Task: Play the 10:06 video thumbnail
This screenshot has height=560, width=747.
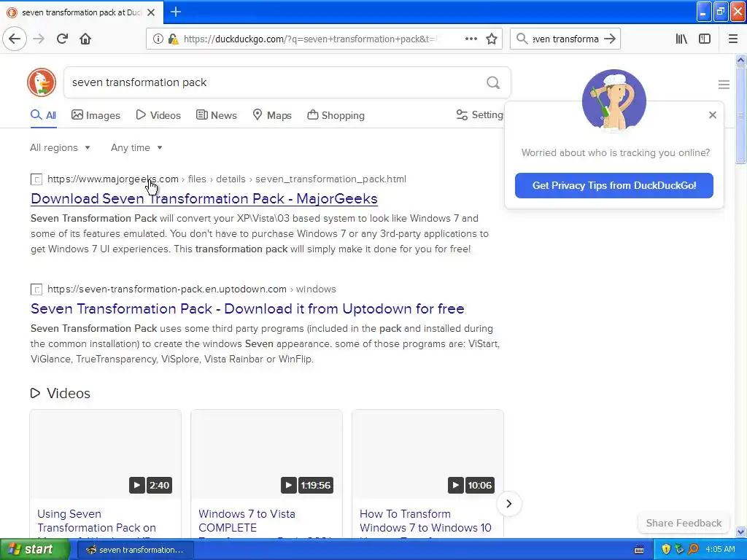Action: [x=427, y=454]
